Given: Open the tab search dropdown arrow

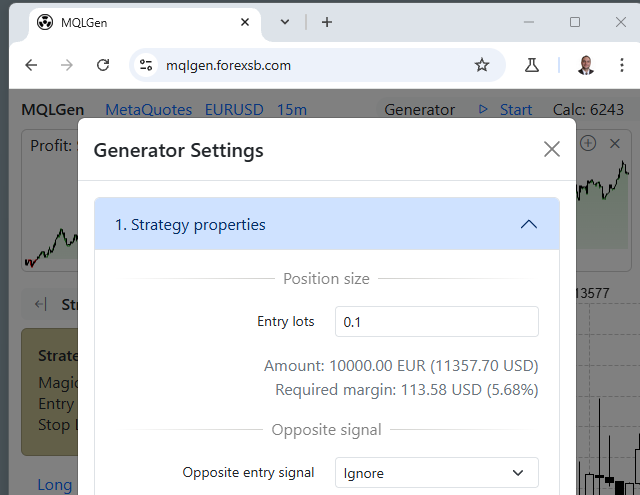Looking at the screenshot, I should tap(285, 22).
